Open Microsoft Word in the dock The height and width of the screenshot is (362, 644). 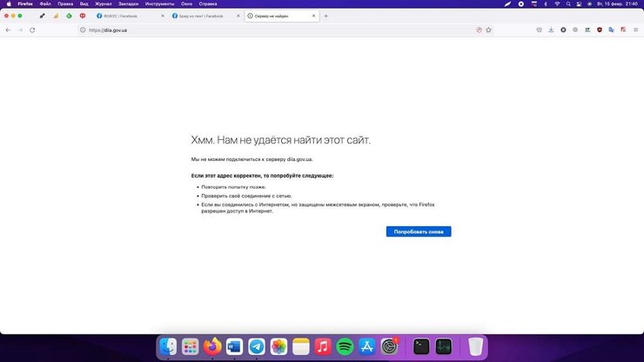click(234, 346)
